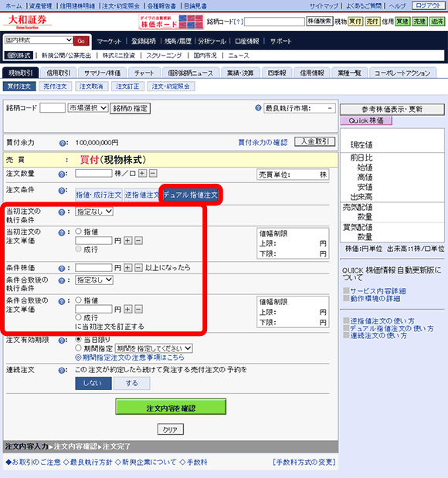Select the 期間指定 radio button

78,347
